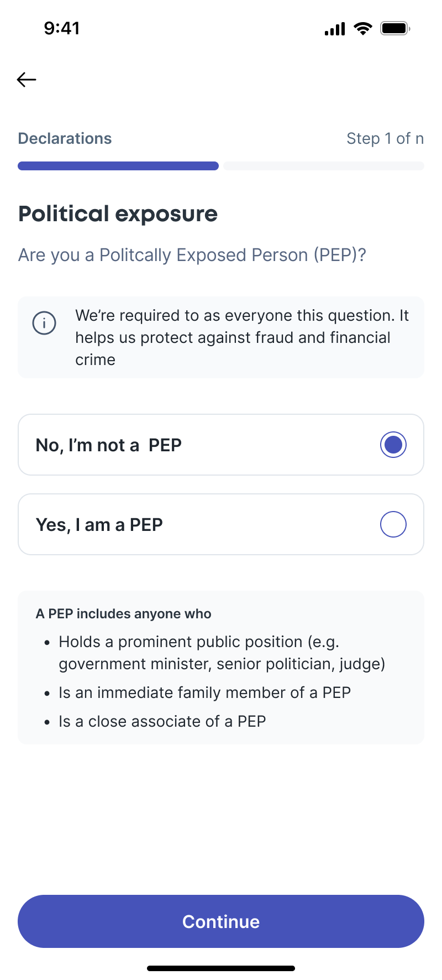Choose the "No, I'm not a PEP" option text

109,445
